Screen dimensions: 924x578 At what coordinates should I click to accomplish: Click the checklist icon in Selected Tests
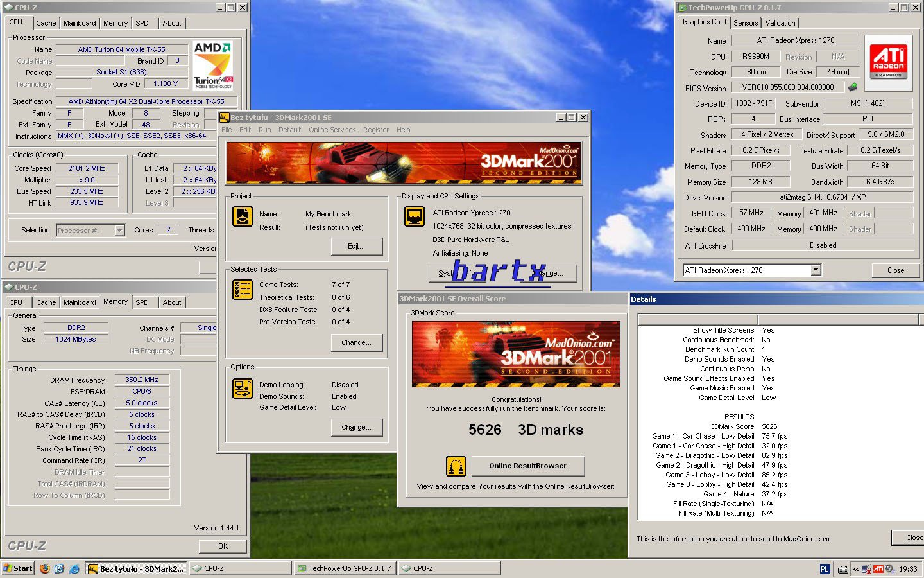point(242,290)
